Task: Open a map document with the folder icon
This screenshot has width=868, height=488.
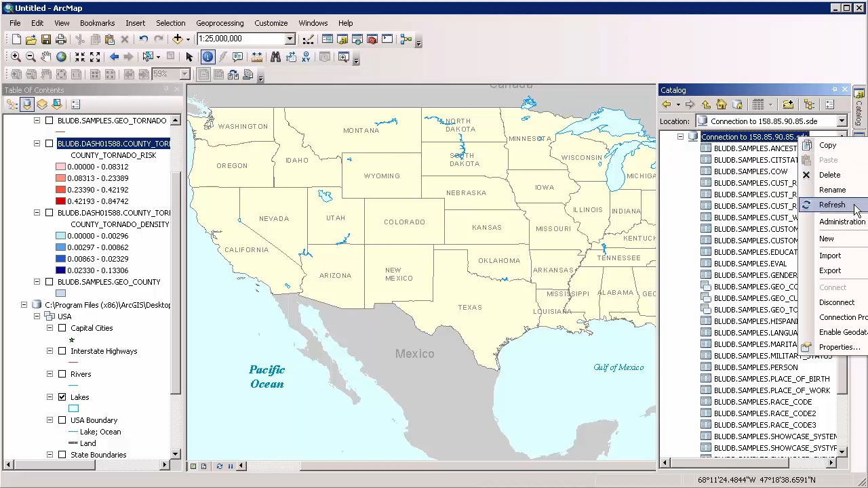Action: coord(31,39)
